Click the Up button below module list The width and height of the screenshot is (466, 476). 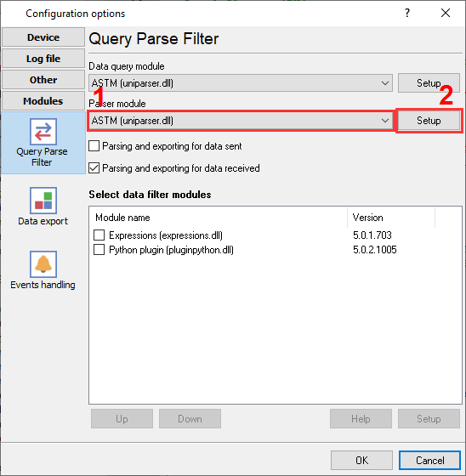(122, 418)
